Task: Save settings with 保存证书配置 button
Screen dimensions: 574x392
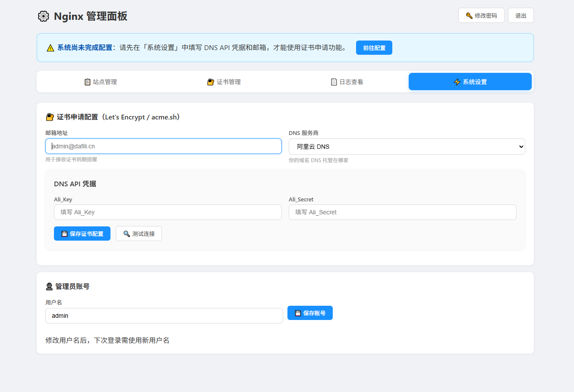Action: coord(82,234)
